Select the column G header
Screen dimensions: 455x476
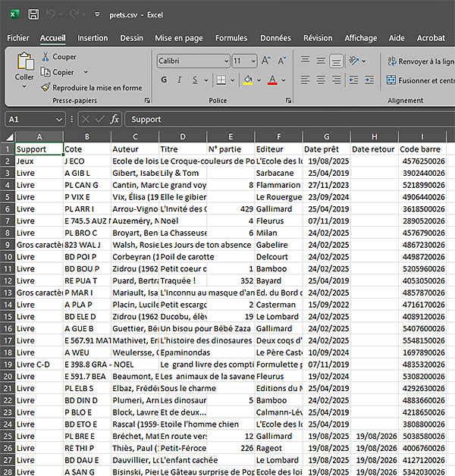[x=326, y=136]
